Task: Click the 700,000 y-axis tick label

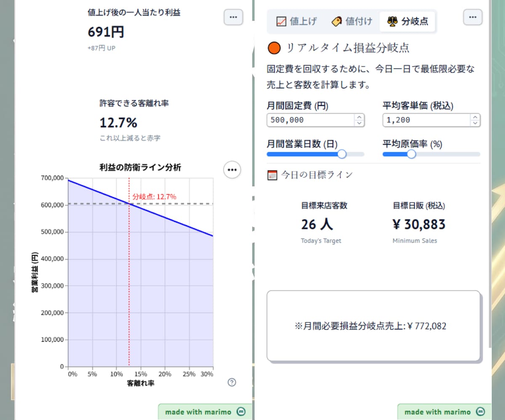Action: point(53,178)
